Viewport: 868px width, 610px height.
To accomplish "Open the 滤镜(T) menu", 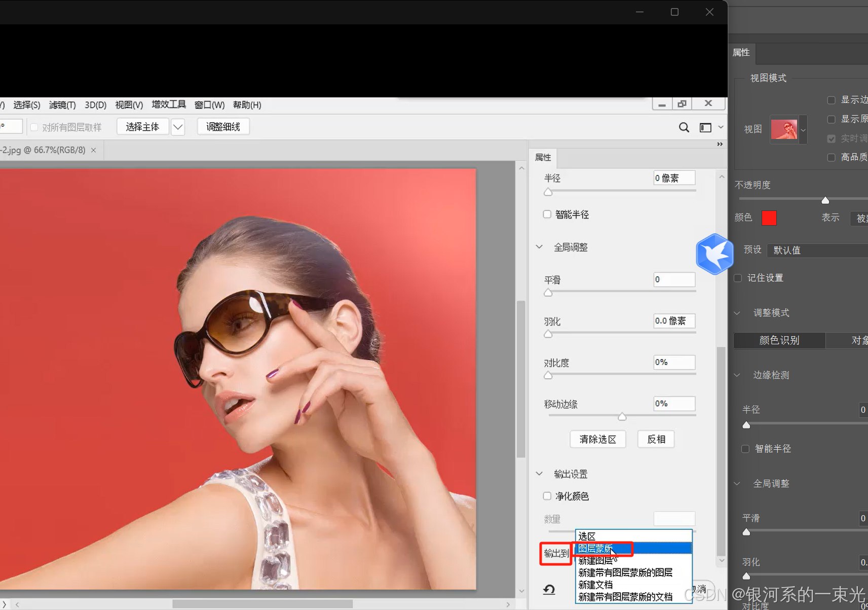I will tap(62, 105).
